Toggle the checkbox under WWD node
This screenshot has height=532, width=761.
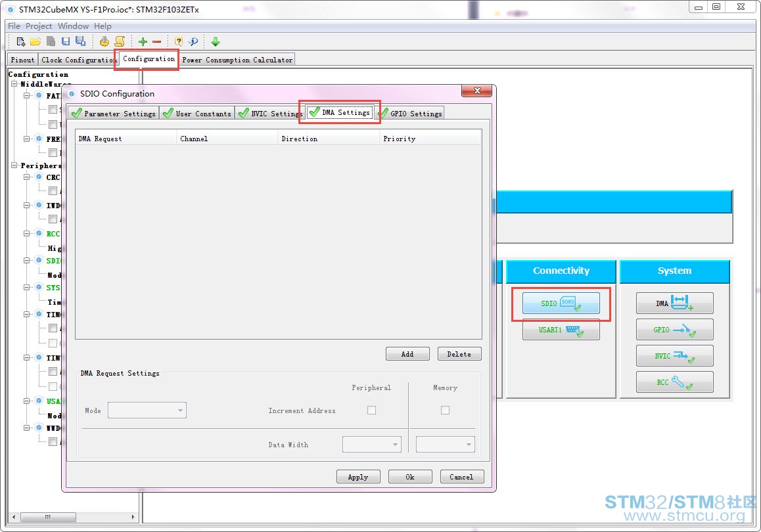pos(53,441)
